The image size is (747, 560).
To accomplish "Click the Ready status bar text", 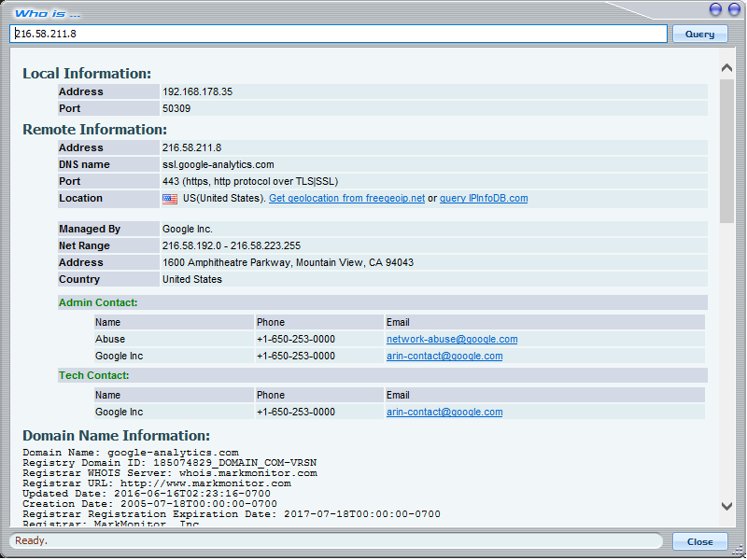I will point(31,541).
